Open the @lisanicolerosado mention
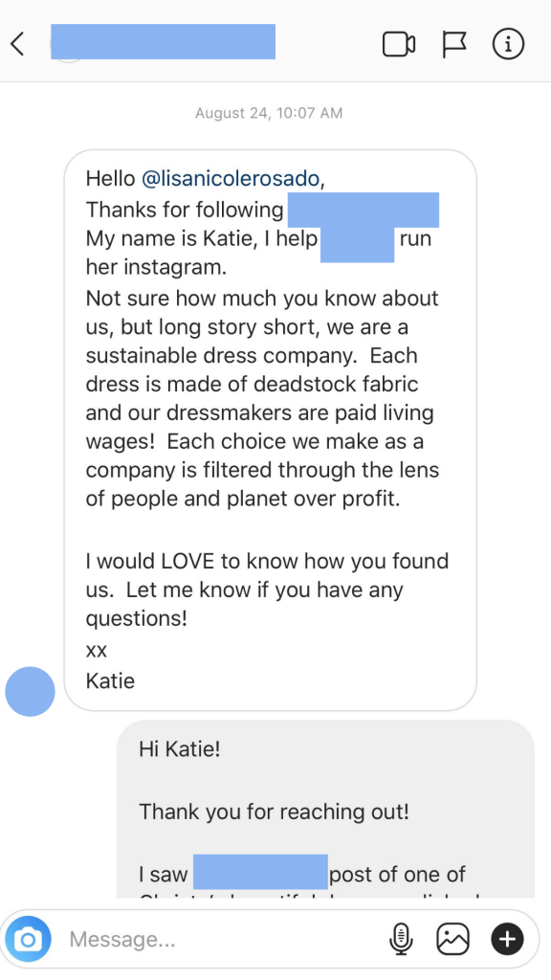 click(231, 179)
